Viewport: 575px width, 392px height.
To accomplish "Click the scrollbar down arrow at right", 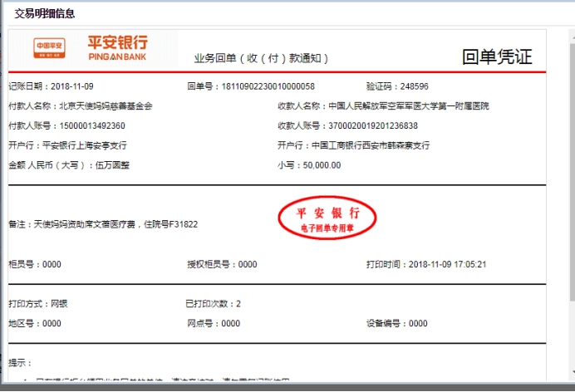I will pos(573,372).
